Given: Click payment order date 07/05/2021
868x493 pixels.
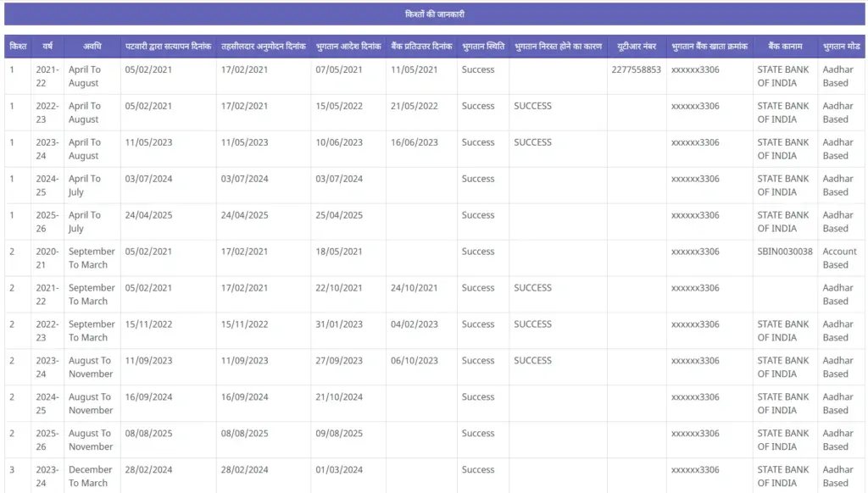Looking at the screenshot, I should [339, 69].
